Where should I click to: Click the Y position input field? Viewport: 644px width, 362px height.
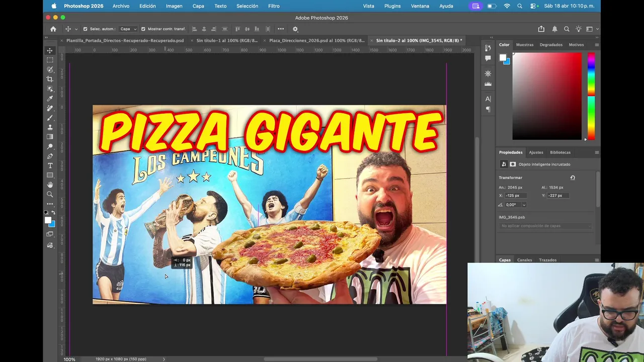(x=558, y=196)
